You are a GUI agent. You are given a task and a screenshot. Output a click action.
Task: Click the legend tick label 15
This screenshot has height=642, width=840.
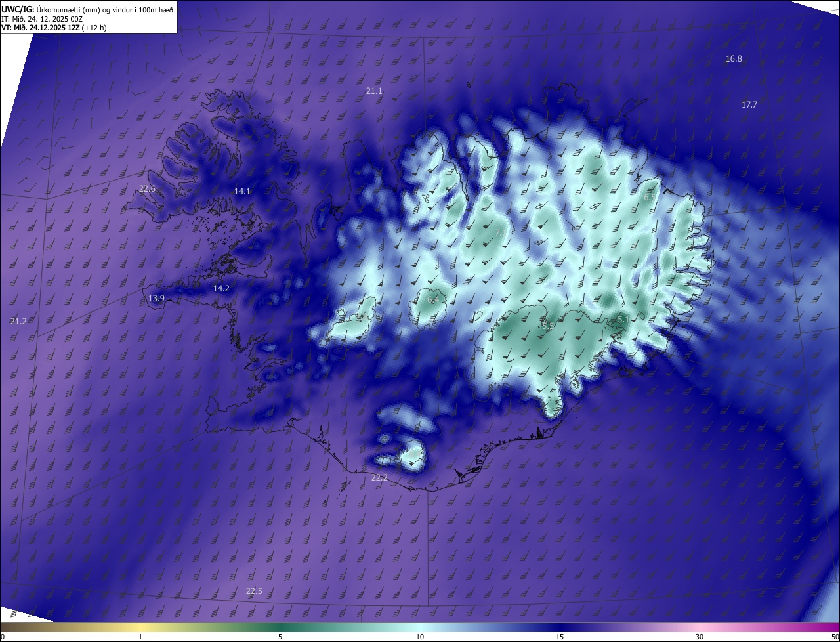point(560,637)
